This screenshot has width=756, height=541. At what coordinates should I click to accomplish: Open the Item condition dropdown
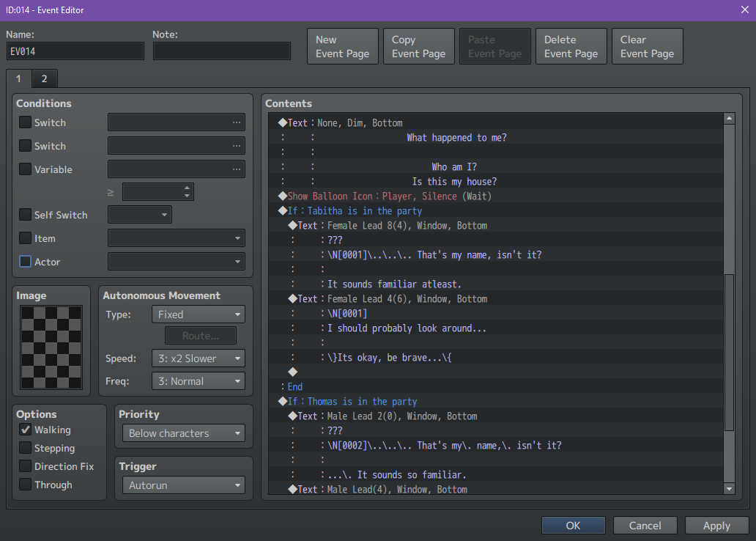[177, 238]
